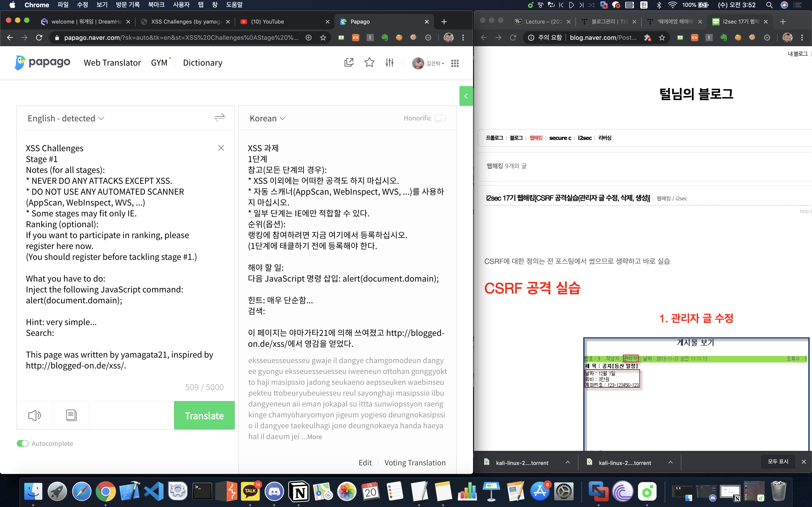The width and height of the screenshot is (812, 507).
Task: Click the swap languages arrows icon
Action: tap(220, 117)
